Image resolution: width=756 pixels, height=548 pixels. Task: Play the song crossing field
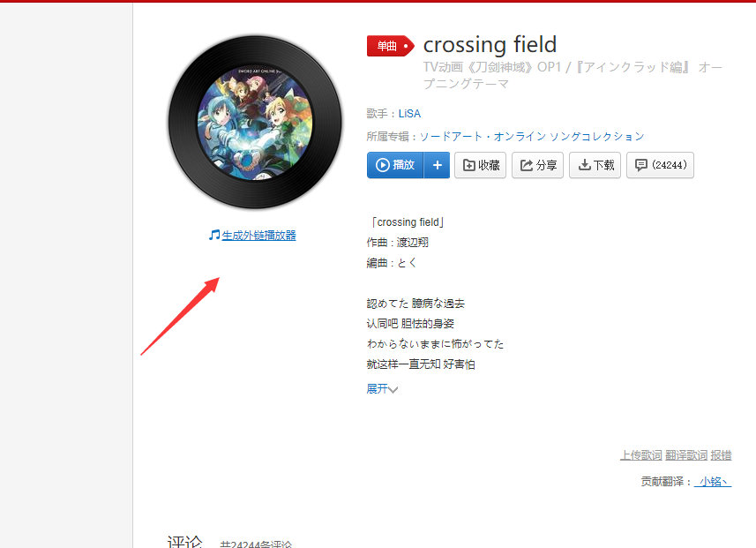395,165
